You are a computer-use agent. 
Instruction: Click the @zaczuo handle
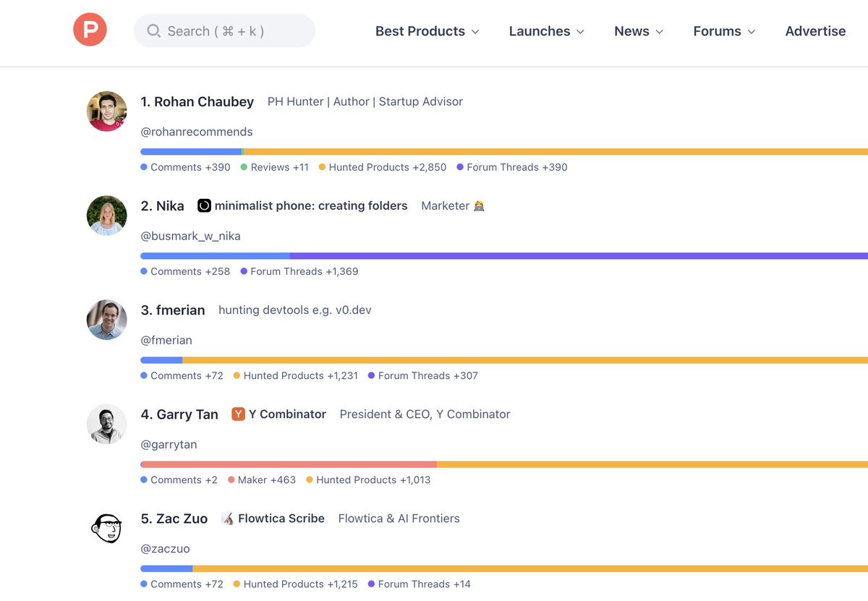[165, 548]
